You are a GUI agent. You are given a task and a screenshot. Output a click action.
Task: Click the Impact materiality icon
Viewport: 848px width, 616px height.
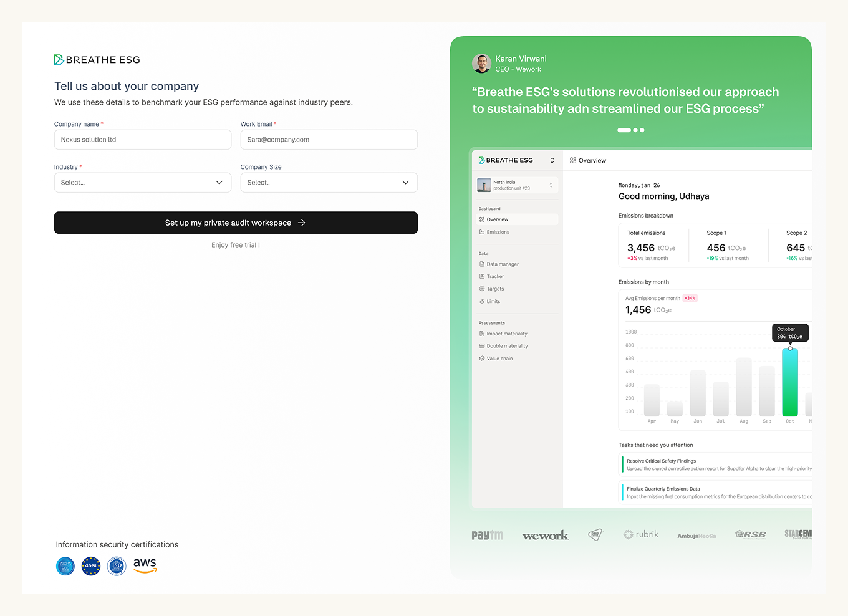(x=482, y=334)
